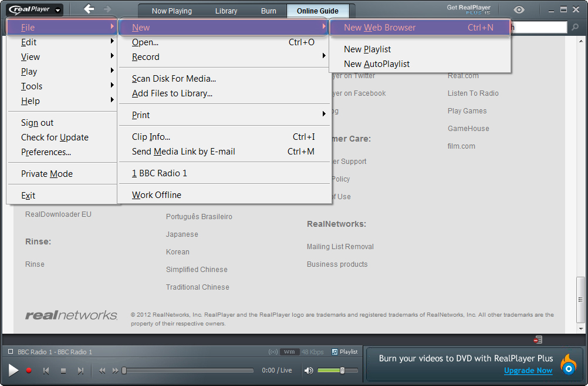
Task: Choose New Web Browser menu entry
Action: point(420,28)
